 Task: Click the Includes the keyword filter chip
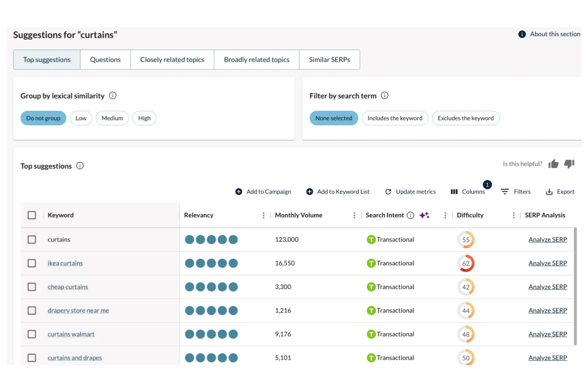(395, 118)
